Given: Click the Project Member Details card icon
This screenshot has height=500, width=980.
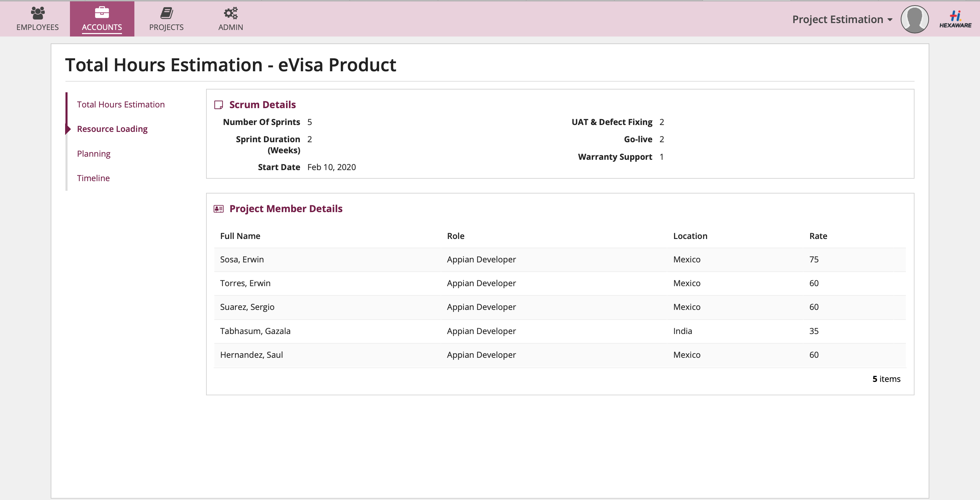Looking at the screenshot, I should click(218, 209).
